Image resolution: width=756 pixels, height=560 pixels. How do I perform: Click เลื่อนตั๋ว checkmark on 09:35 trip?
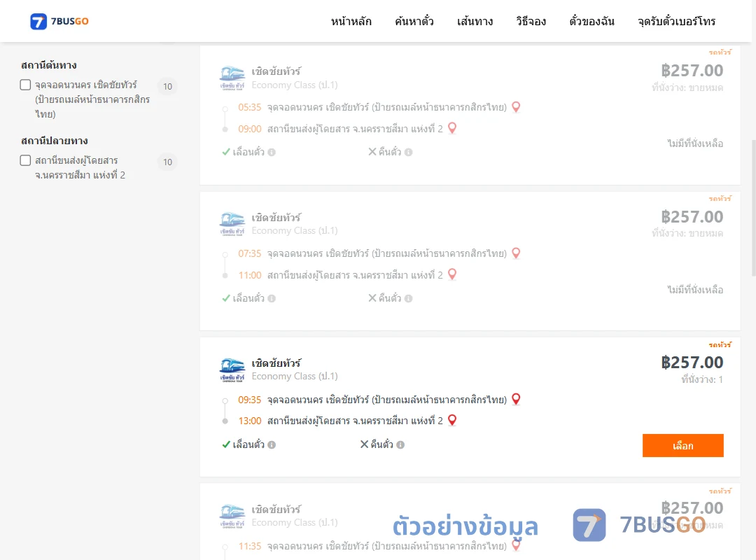[225, 444]
